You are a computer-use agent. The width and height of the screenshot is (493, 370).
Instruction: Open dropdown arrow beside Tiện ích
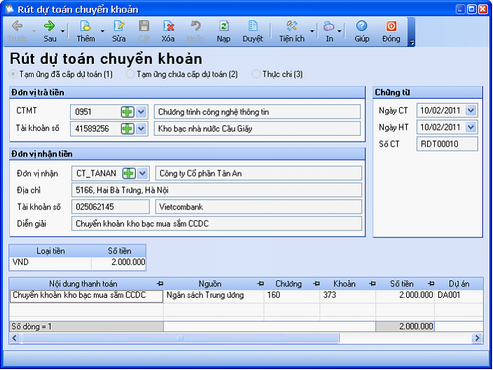click(x=312, y=31)
